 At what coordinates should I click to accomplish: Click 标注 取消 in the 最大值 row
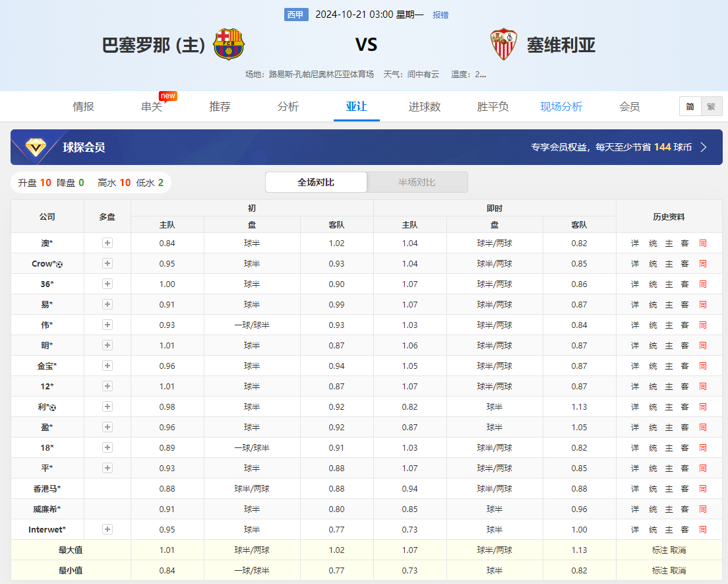coord(669,550)
